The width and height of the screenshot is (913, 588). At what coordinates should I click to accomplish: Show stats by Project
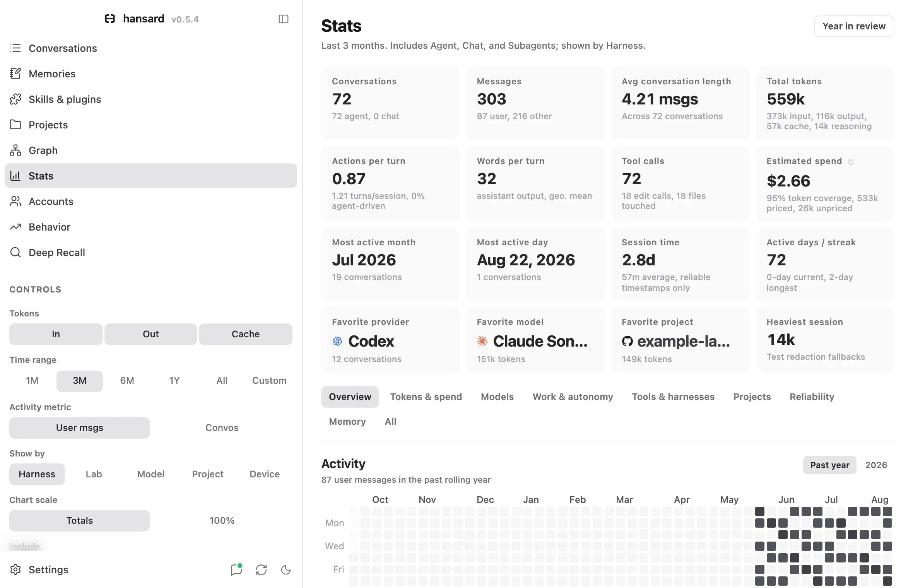[x=208, y=474]
